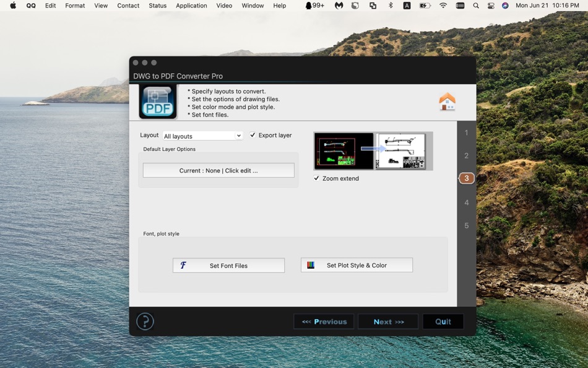The image size is (588, 368).
Task: Click the white-background drawing preview thumbnail
Action: (x=400, y=151)
